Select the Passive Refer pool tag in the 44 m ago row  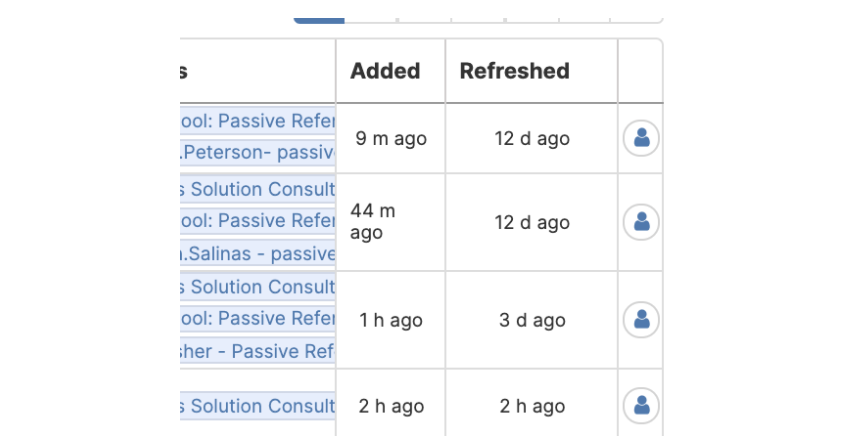click(258, 220)
